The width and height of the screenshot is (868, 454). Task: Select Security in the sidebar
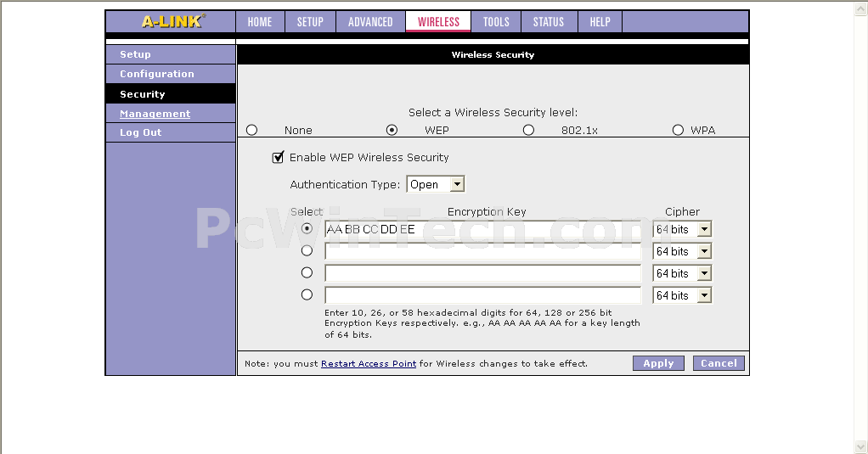(x=171, y=94)
